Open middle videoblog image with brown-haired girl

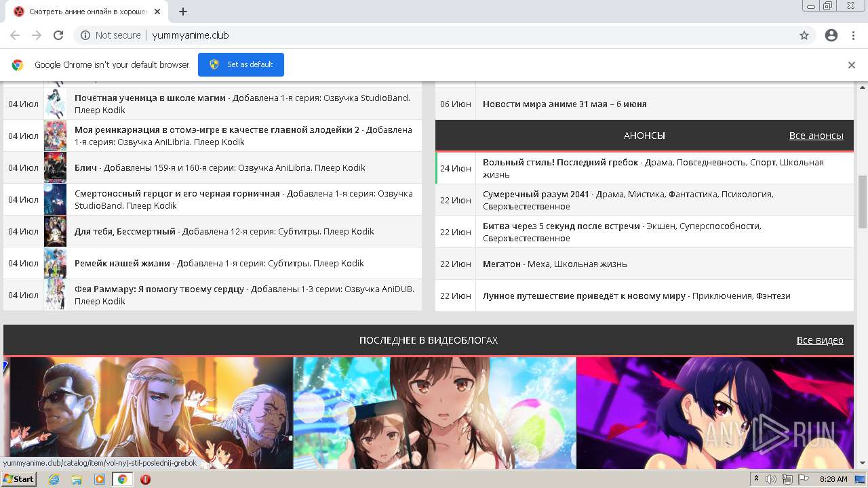[x=435, y=413]
